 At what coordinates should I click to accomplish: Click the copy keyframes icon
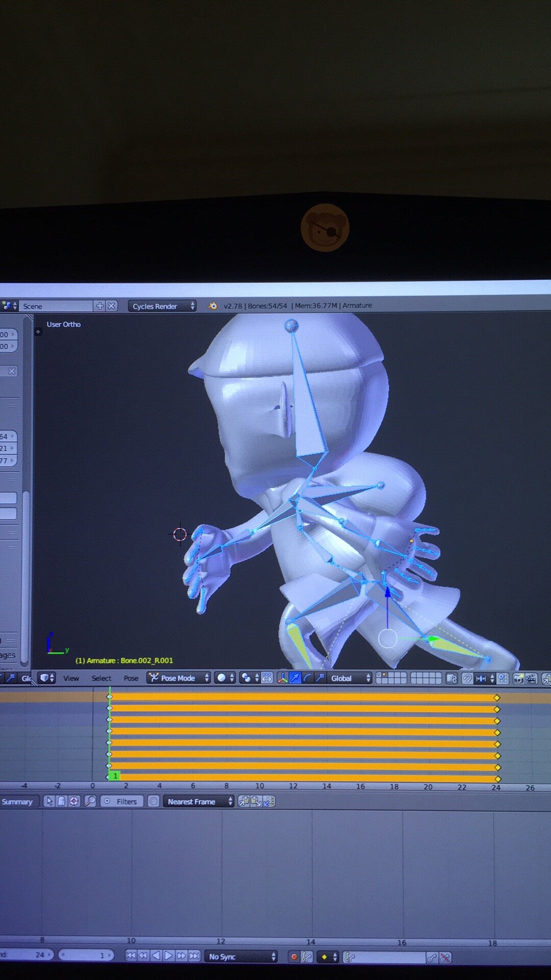244,801
